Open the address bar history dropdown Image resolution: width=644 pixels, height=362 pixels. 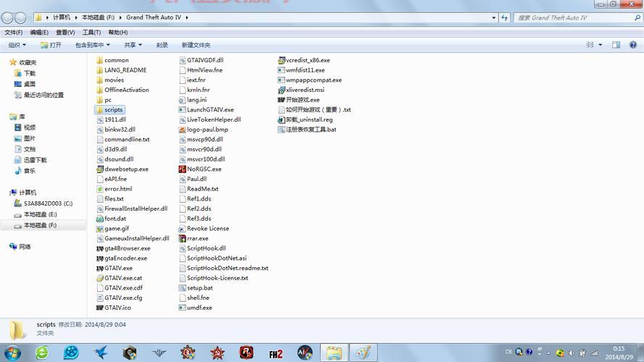(493, 17)
